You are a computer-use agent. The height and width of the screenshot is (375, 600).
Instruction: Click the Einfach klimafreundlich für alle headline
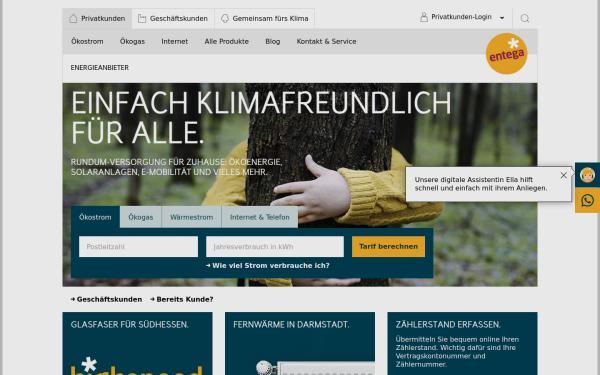261,118
